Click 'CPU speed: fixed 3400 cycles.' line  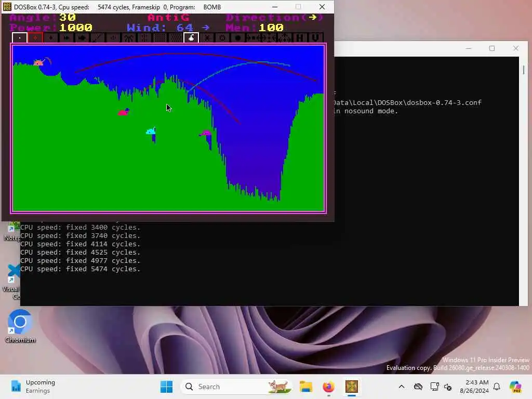[x=80, y=228]
